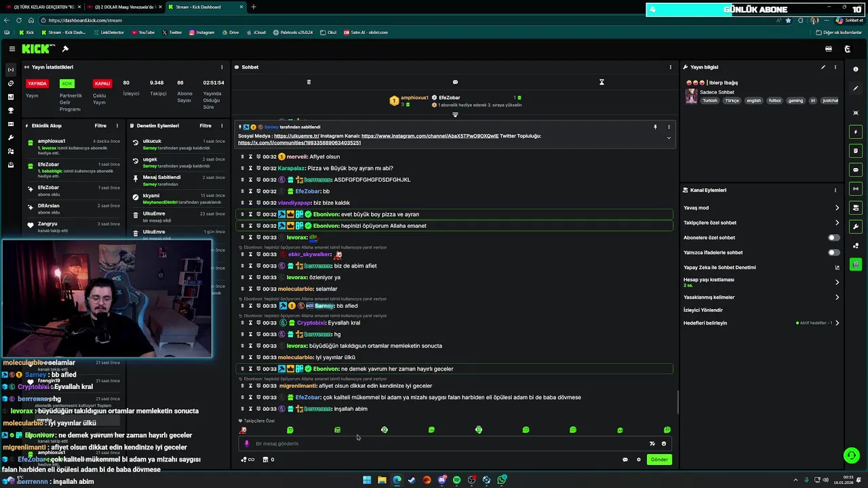Viewport: 868px width, 488px height.
Task: Click the speech bubble icon in chat toolbar
Action: [455, 82]
